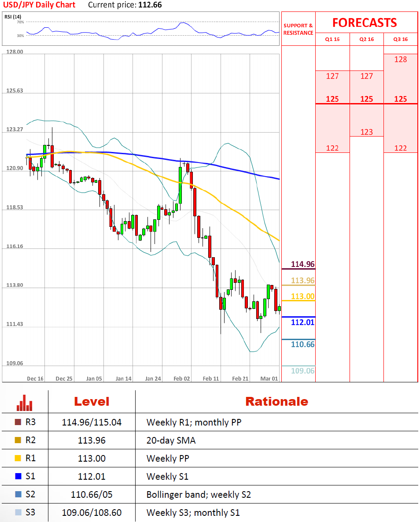Click the Dec 16 date label

(x=35, y=378)
